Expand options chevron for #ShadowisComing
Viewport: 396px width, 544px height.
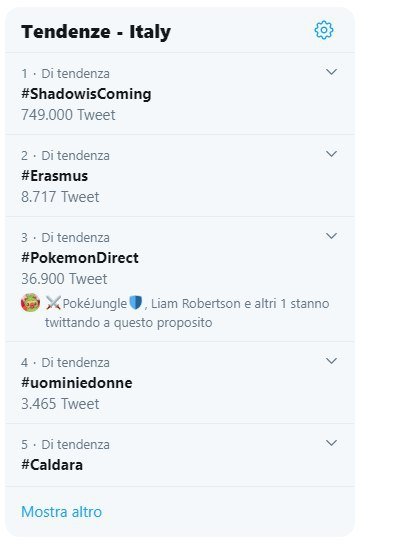331,72
